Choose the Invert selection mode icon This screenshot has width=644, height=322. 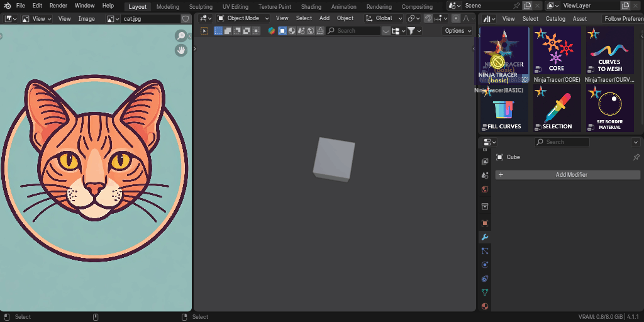247,31
